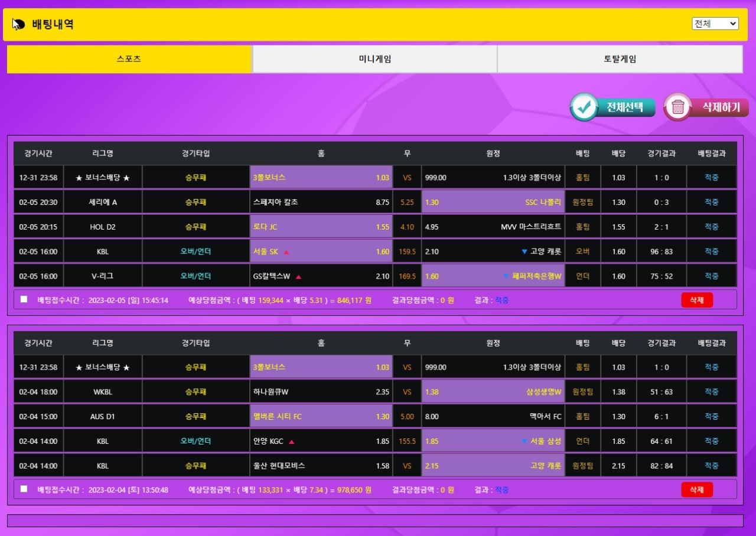Switch to the 토탈게임 tab

pos(620,59)
